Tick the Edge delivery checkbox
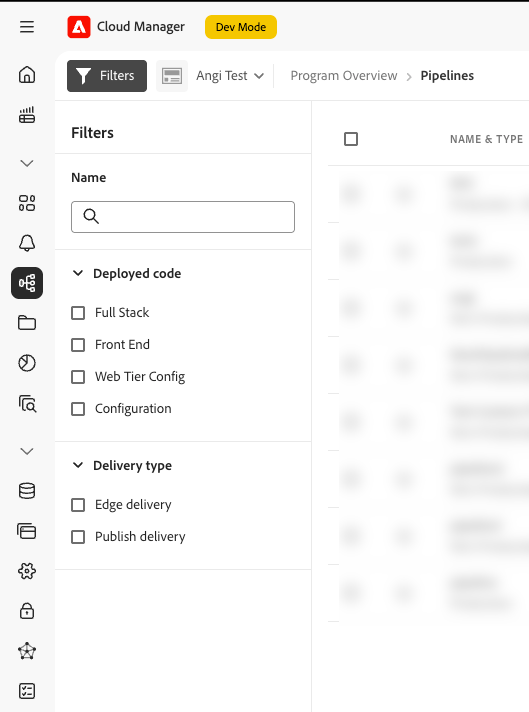 tap(78, 505)
